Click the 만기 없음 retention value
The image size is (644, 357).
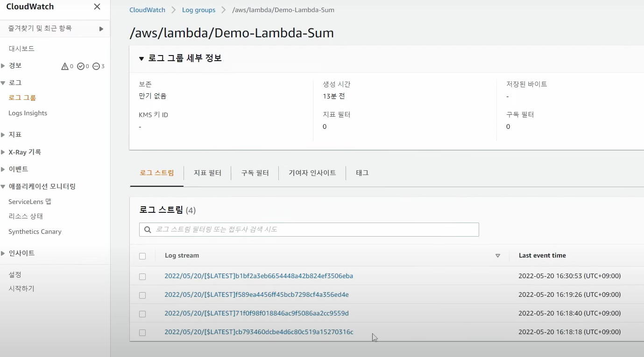153,96
